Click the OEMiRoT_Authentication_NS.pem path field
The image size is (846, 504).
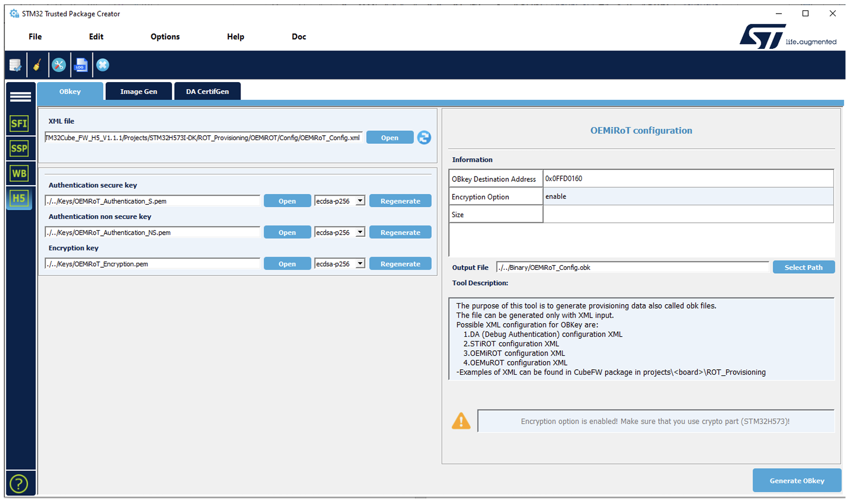tap(153, 232)
